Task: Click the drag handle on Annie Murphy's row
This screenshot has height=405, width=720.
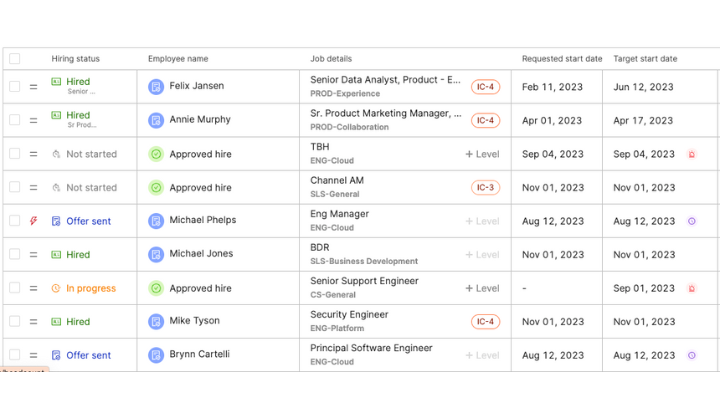Action: (33, 121)
